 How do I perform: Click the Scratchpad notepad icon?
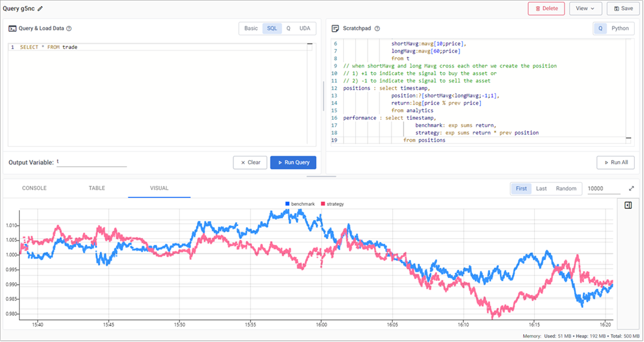pos(335,29)
